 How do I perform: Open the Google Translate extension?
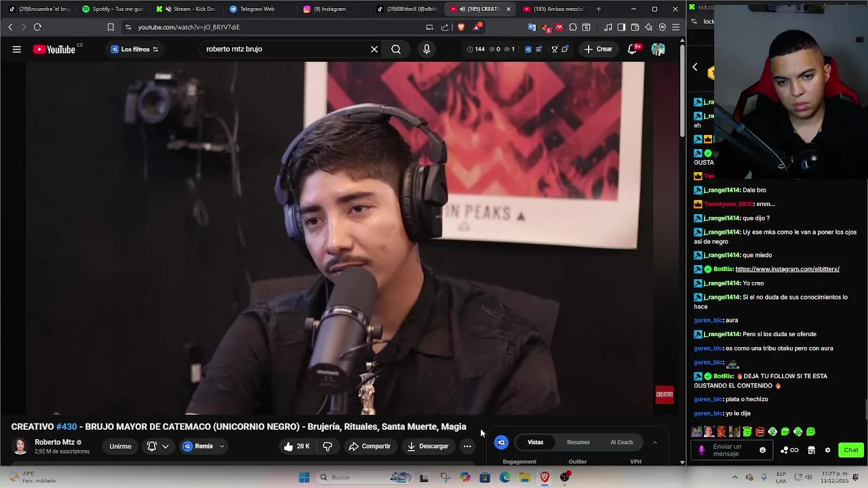coord(532,27)
